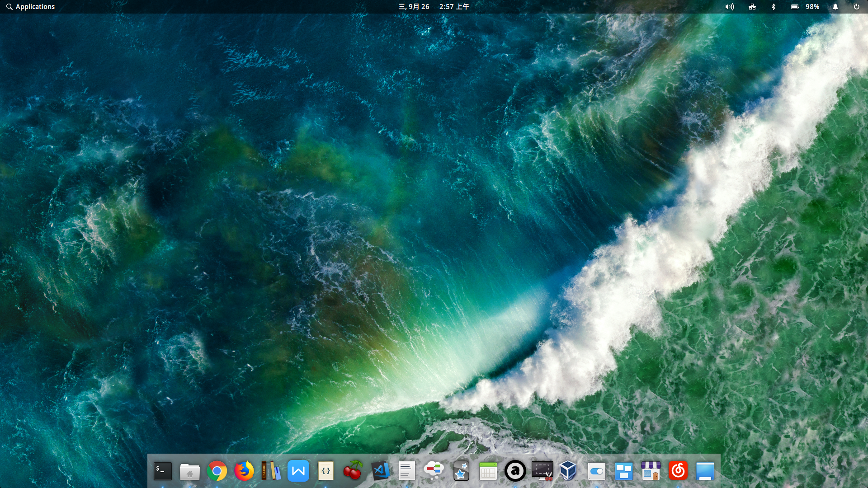Viewport: 868px width, 488px height.
Task: Open the network indicator menu
Action: (752, 7)
